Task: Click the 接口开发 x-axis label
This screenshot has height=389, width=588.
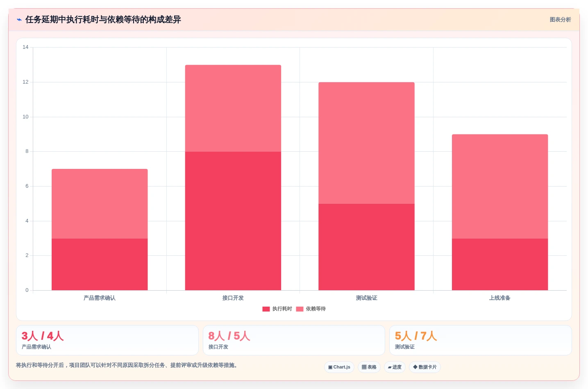Action: pos(233,298)
